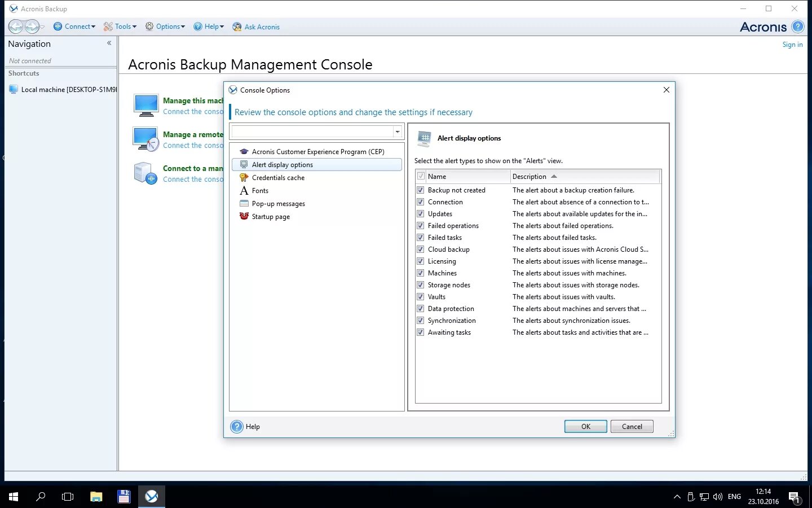812x508 pixels.
Task: Collapse the Navigation pane chevron
Action: point(109,43)
